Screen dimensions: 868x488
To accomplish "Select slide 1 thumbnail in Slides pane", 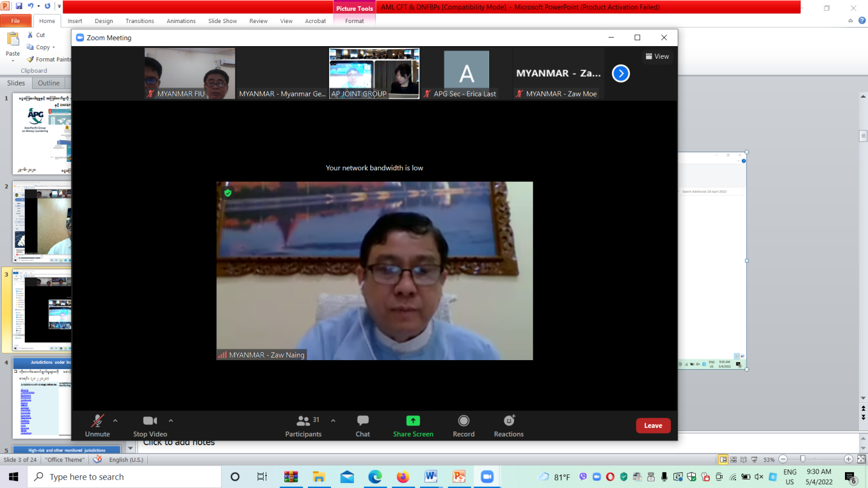I will coord(42,134).
